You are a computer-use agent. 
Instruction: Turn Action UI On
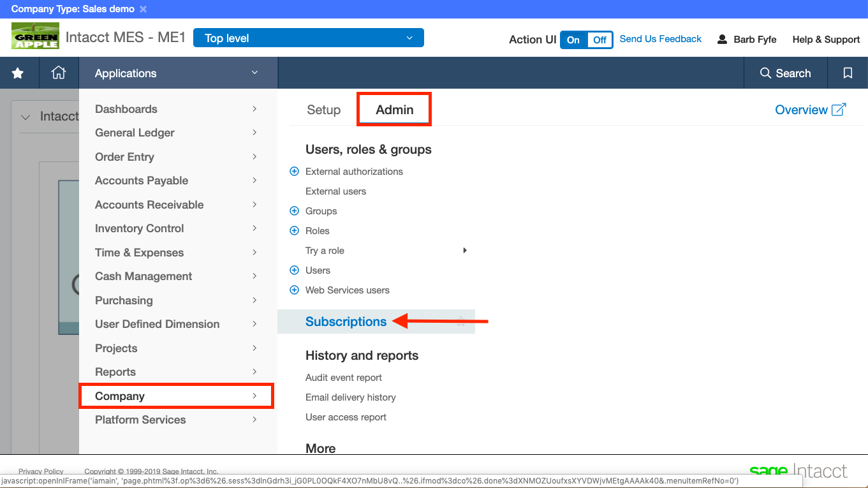point(573,40)
